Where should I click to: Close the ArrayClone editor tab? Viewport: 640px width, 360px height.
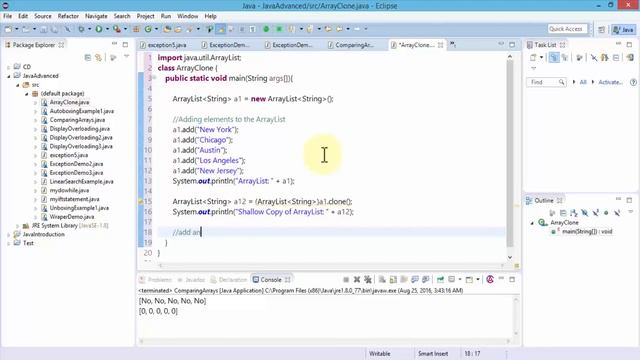440,45
